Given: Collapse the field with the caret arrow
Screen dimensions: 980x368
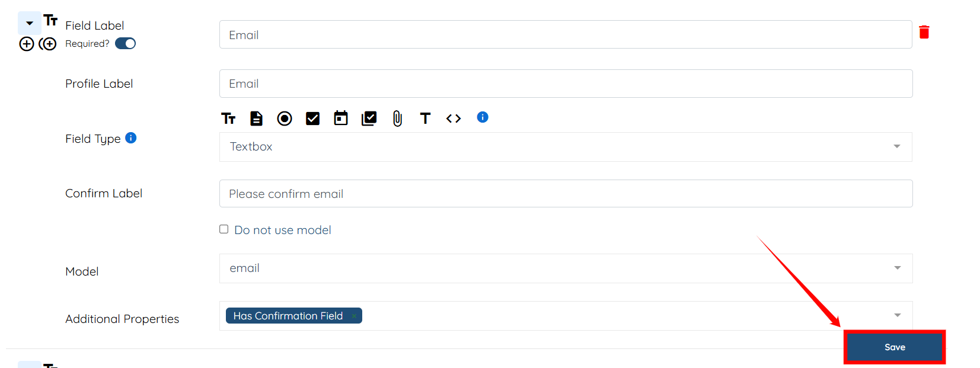Looking at the screenshot, I should [30, 23].
